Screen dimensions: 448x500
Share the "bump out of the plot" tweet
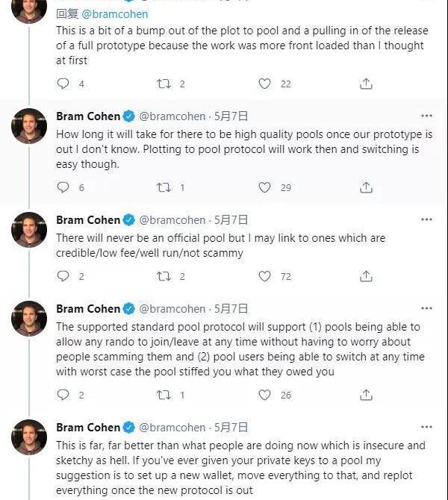[x=366, y=84]
